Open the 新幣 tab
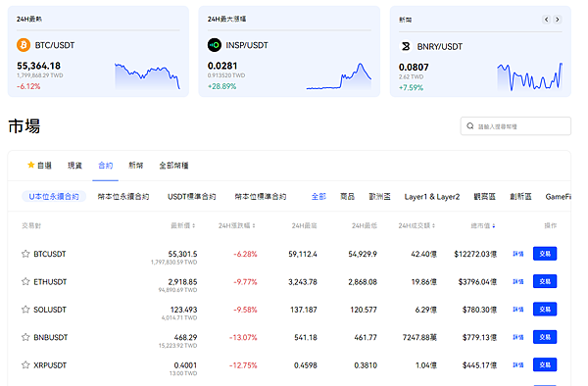588x386 pixels. (136, 166)
